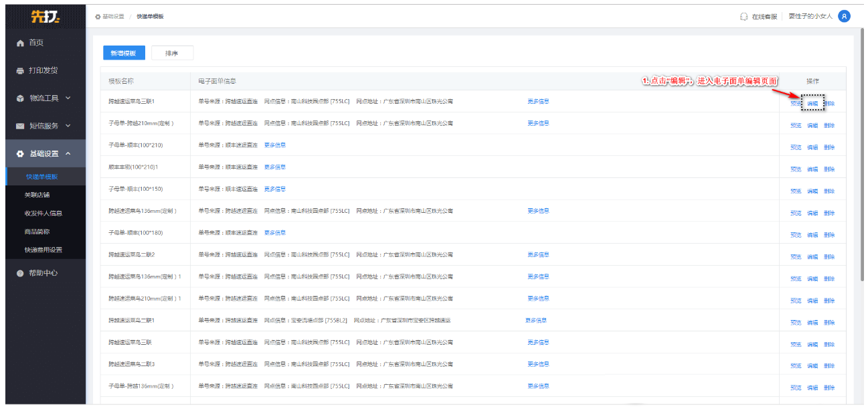Image resolution: width=868 pixels, height=407 pixels.
Task: Click 更多信息 for 顺丰丰密(100*210)1
Action: [275, 167]
